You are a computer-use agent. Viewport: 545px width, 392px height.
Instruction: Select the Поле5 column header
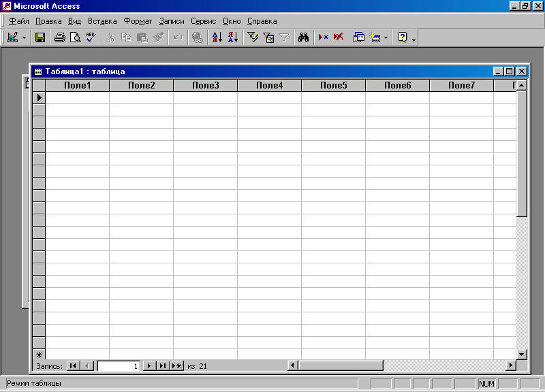click(x=333, y=86)
